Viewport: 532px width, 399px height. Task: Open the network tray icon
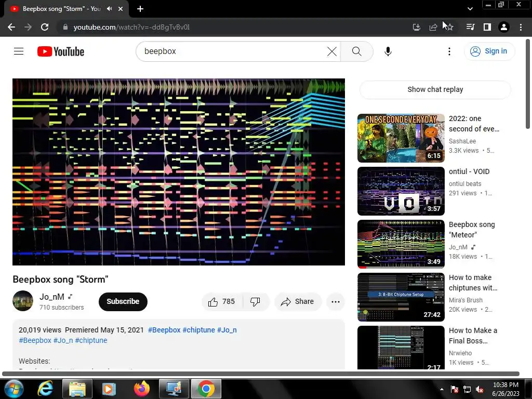(467, 390)
